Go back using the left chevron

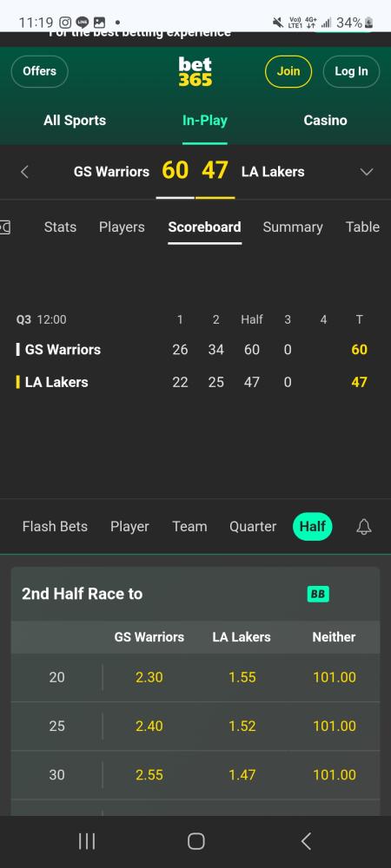[23, 172]
